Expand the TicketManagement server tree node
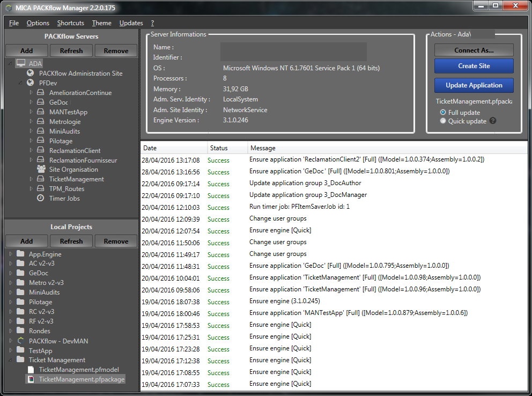Screen dimensions: 532x396 tap(31, 179)
